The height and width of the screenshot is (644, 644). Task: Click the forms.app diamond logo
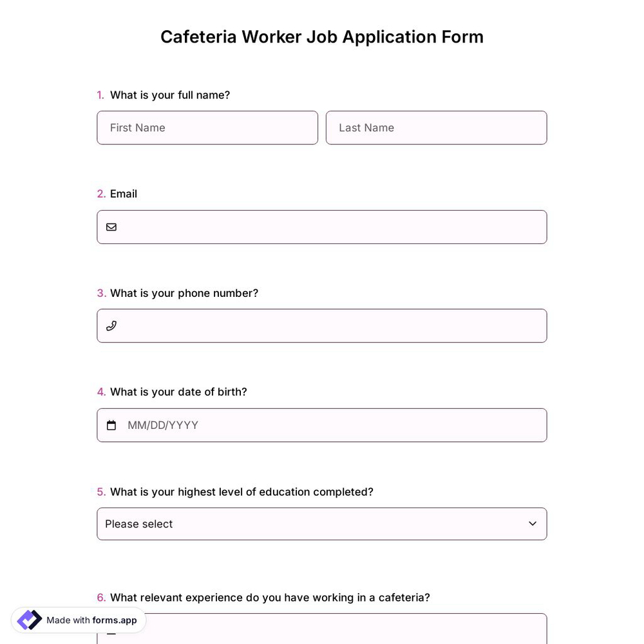pyautogui.click(x=29, y=620)
